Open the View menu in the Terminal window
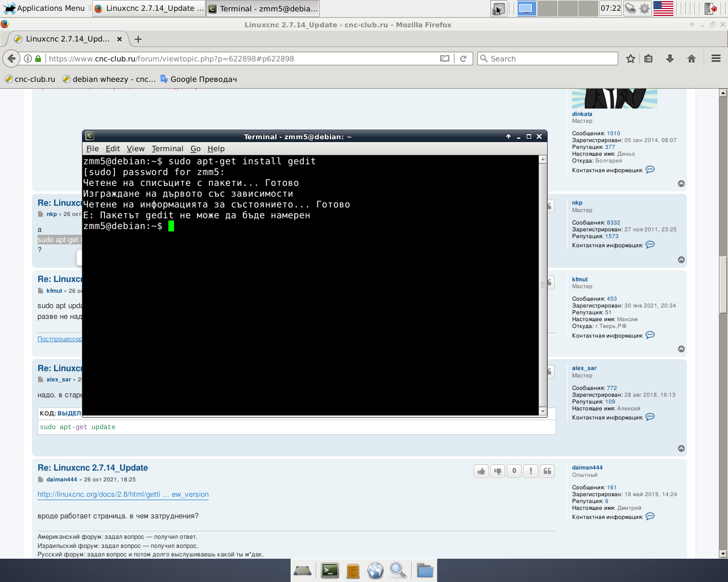Image resolution: width=728 pixels, height=582 pixels. [x=135, y=149]
